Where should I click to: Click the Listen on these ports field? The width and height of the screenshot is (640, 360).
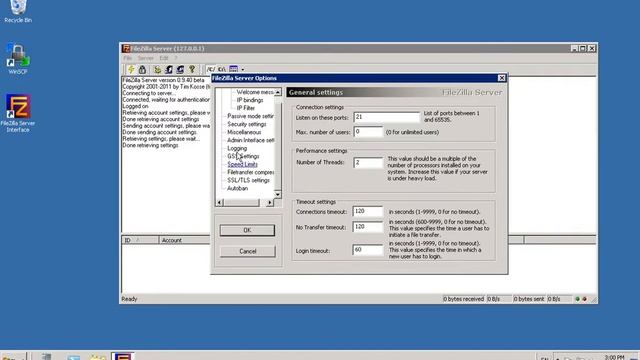click(x=386, y=118)
